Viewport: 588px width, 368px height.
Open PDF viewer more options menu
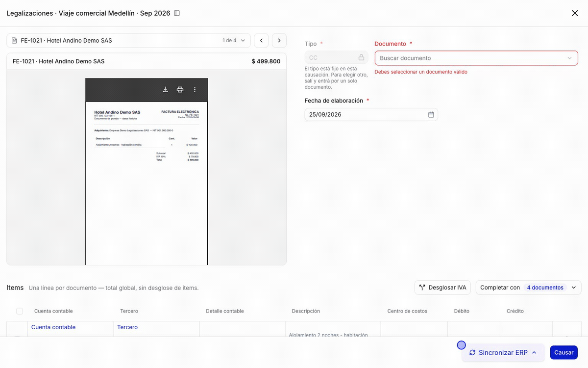[x=195, y=89]
